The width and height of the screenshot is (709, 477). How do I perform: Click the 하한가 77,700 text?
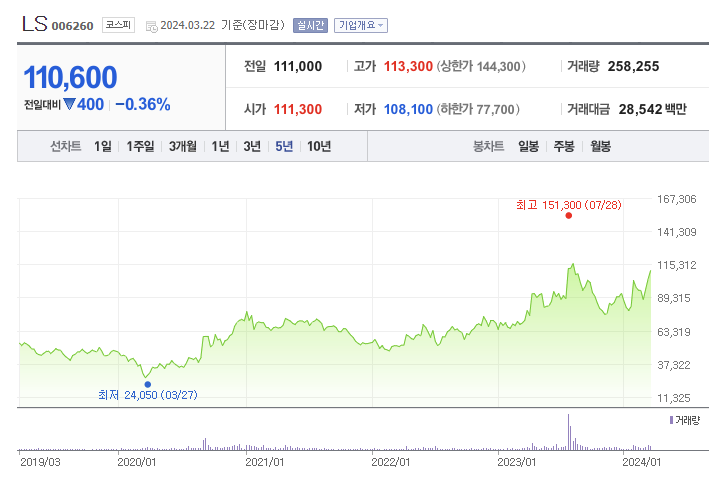click(x=478, y=109)
